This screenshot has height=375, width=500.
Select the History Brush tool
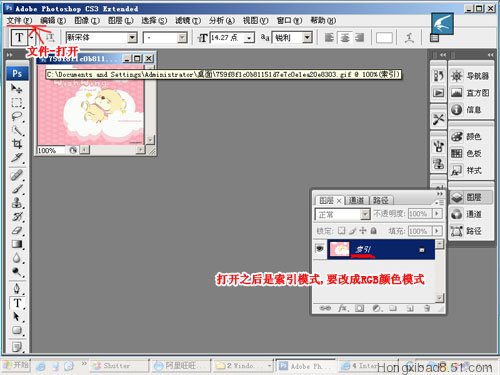16,217
